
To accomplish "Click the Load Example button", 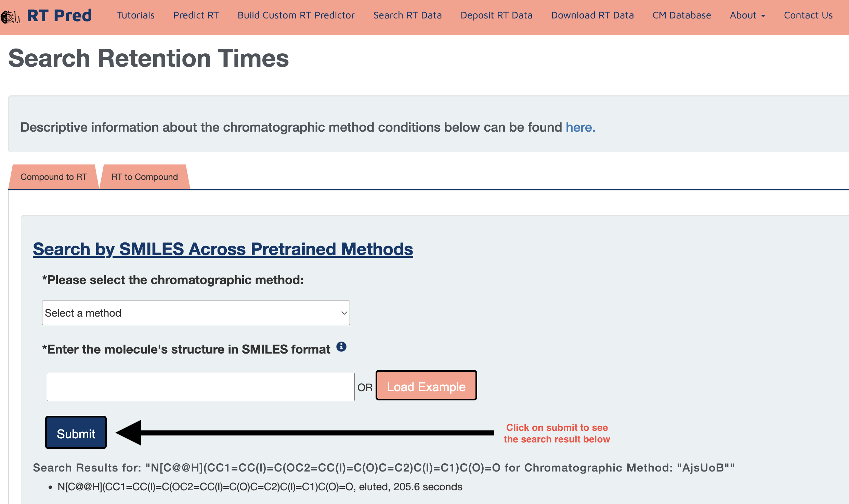I will click(426, 386).
